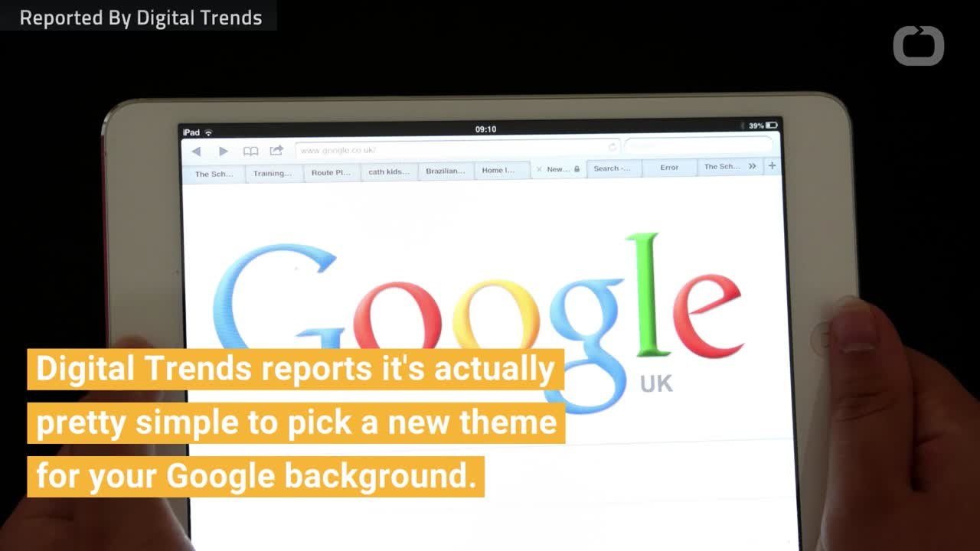Tap the share arrow icon
This screenshot has height=551, width=980.
pyautogui.click(x=276, y=151)
